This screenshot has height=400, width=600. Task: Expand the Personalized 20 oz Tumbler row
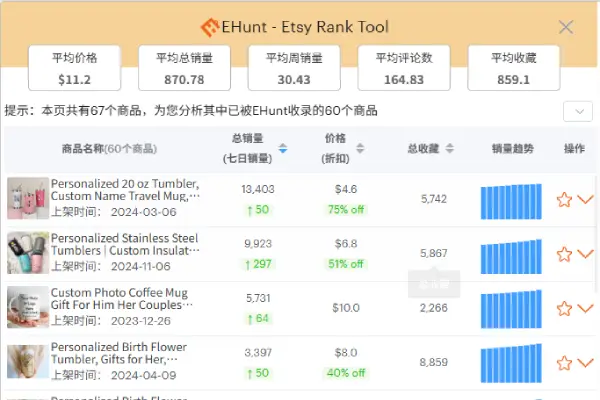(x=585, y=199)
